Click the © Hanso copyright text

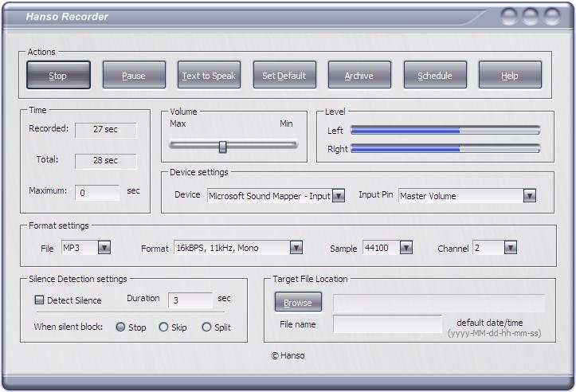(x=288, y=355)
